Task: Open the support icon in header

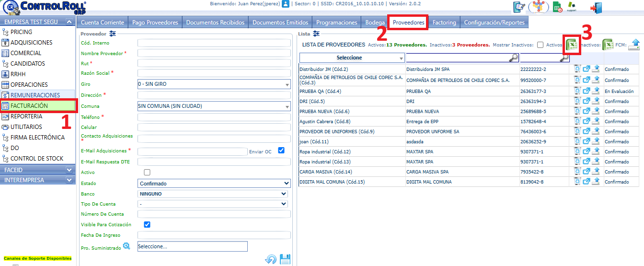Action: pyautogui.click(x=571, y=7)
